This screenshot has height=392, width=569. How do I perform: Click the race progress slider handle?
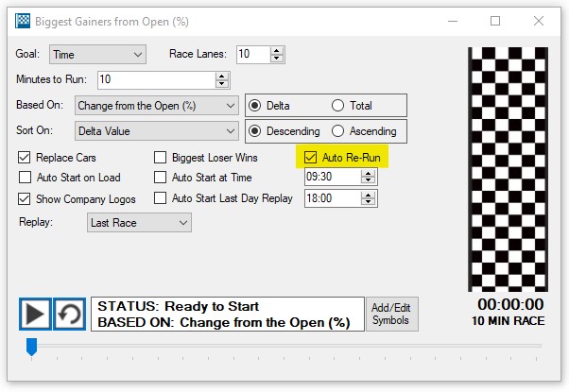[31, 348]
